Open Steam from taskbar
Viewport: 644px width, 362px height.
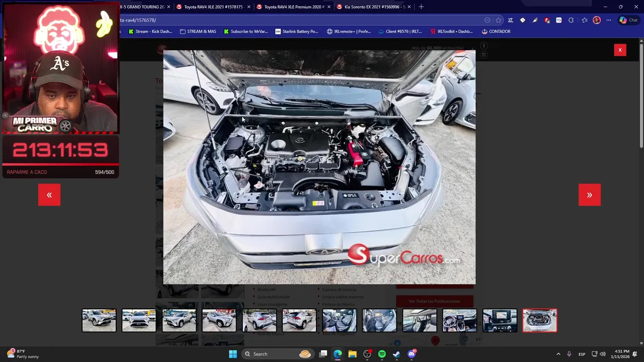pyautogui.click(x=396, y=354)
